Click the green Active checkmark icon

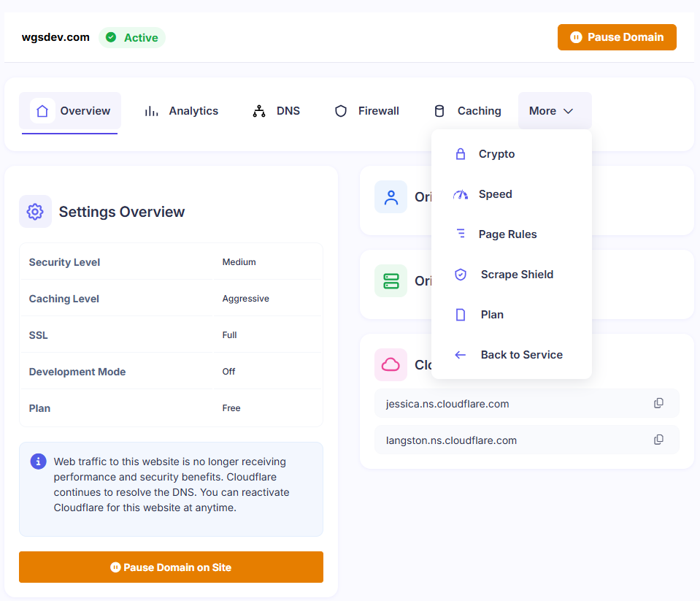[x=111, y=37]
